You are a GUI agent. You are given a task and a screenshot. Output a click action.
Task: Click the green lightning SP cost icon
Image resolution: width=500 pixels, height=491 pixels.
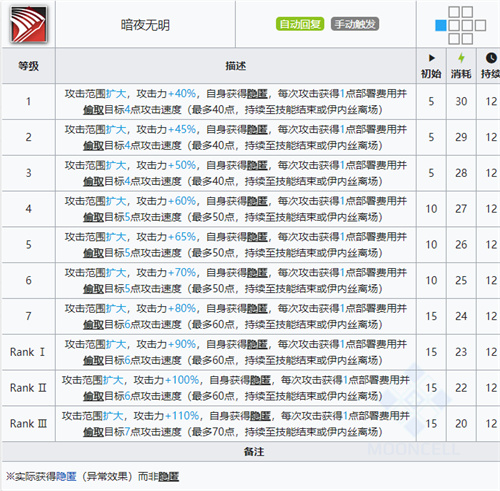[x=461, y=58]
